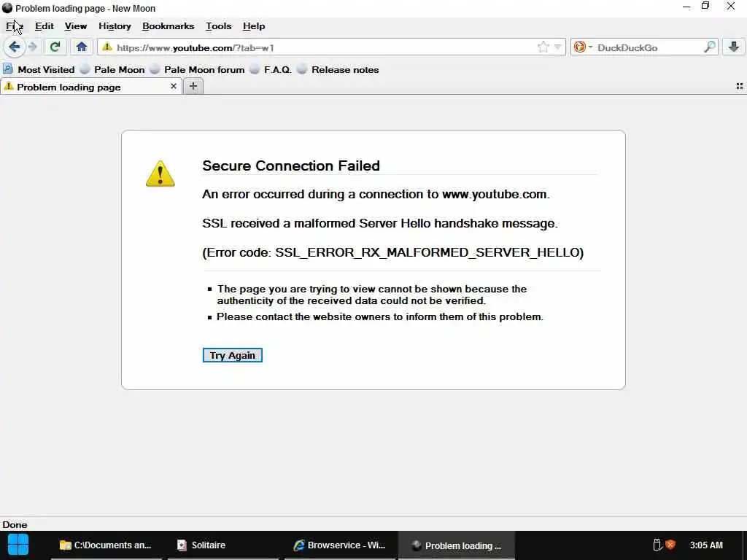Viewport: 747px width, 560px height.
Task: Go back with the Back arrow button
Action: [15, 47]
